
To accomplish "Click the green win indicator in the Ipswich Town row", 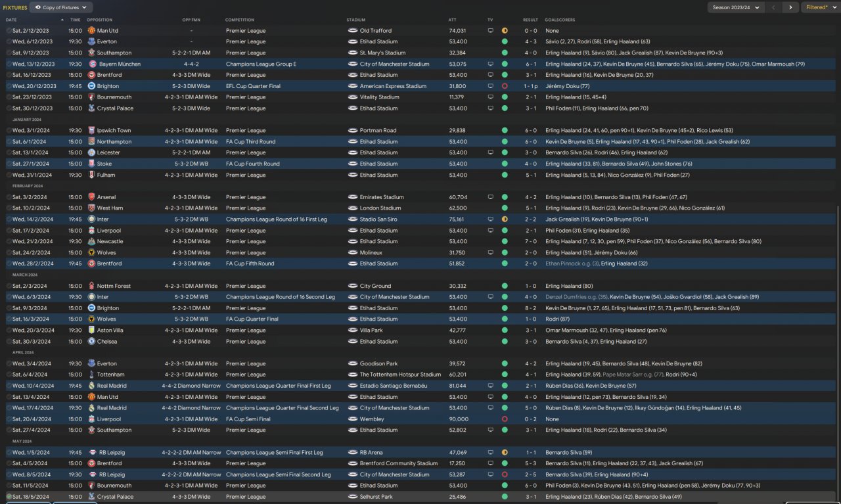I will click(x=505, y=131).
